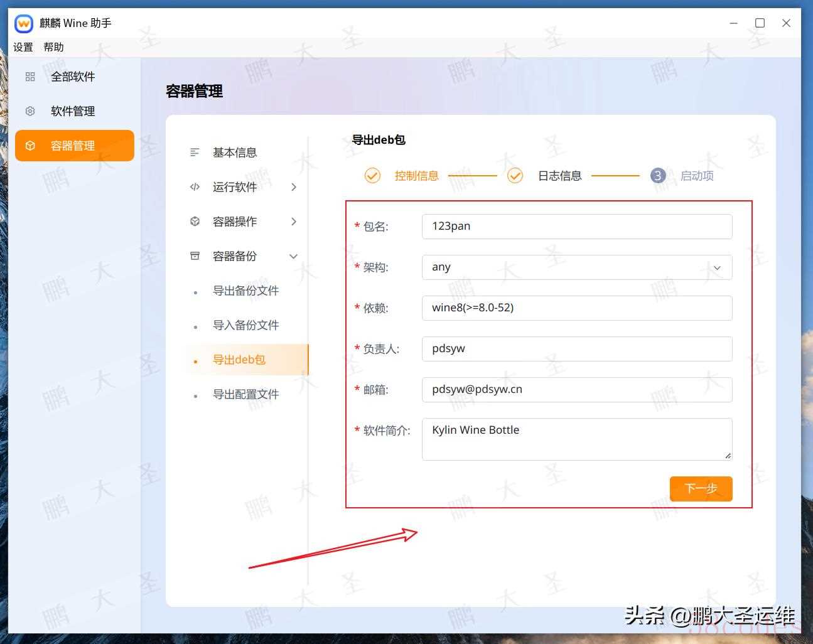The width and height of the screenshot is (813, 644).
Task: Collapse the 容器备份 section chevron
Action: 293,256
